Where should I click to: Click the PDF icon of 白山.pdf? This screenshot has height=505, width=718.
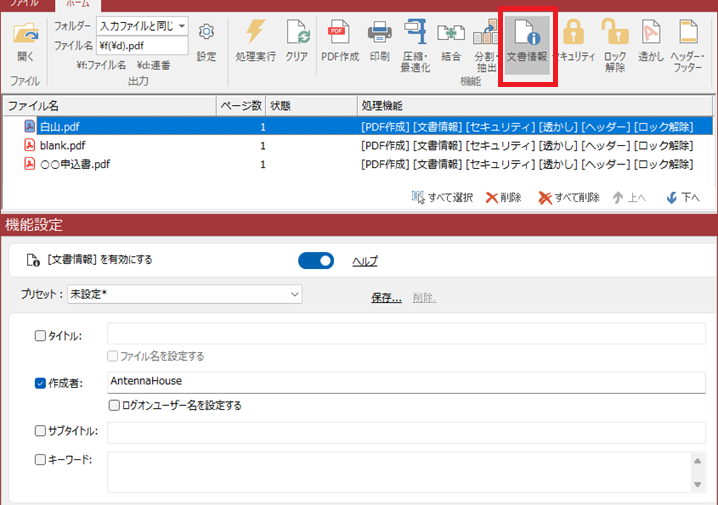point(29,126)
